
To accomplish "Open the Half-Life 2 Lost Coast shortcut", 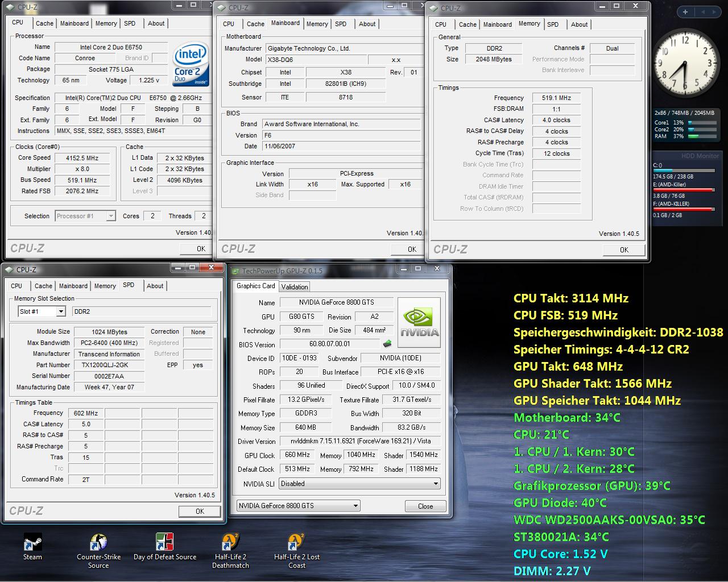I will [296, 551].
